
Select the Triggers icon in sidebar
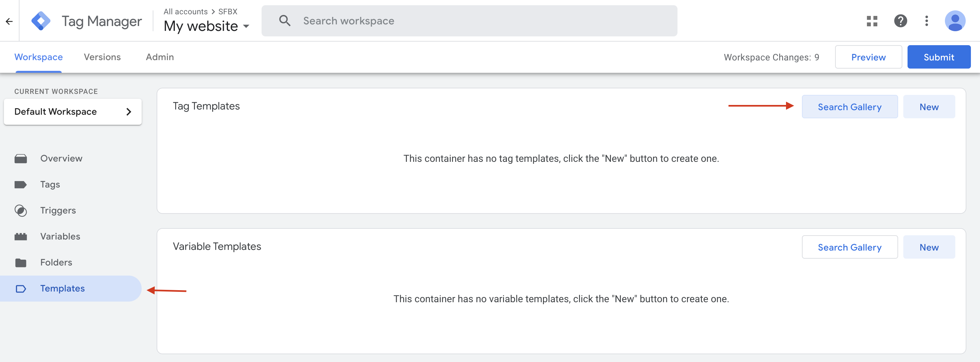coord(21,210)
